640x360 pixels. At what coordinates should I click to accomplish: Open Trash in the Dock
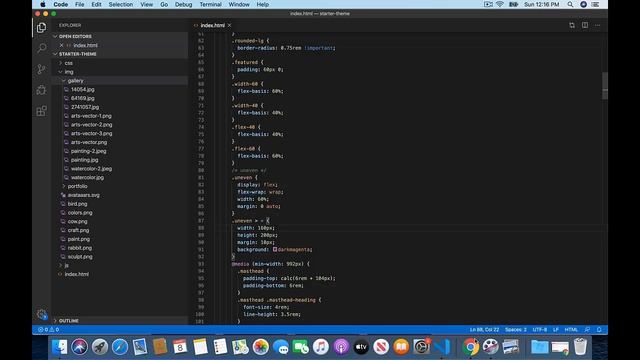coord(580,347)
